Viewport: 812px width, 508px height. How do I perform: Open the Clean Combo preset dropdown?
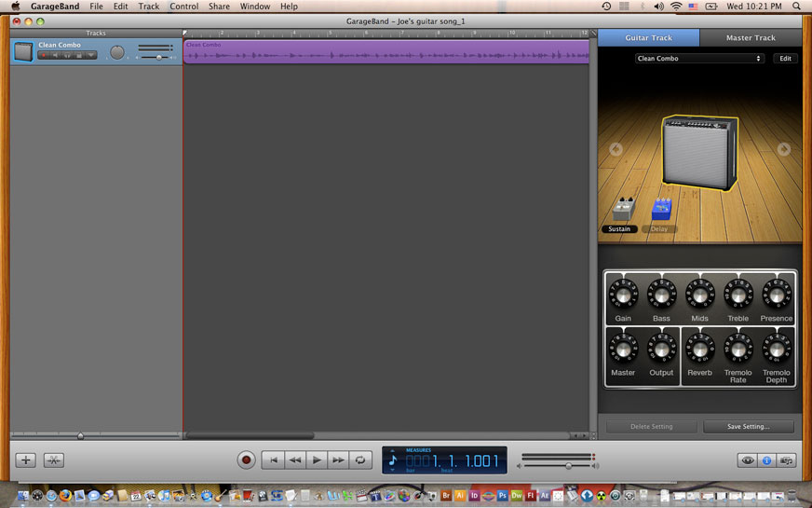[699, 59]
